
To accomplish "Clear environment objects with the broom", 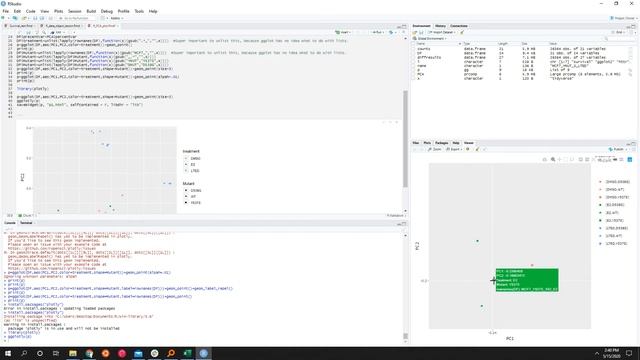I will pos(462,32).
